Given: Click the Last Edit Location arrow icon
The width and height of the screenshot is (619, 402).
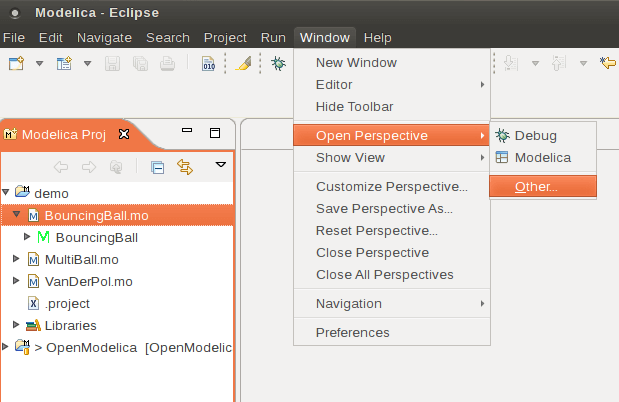Looking at the screenshot, I should [x=607, y=63].
